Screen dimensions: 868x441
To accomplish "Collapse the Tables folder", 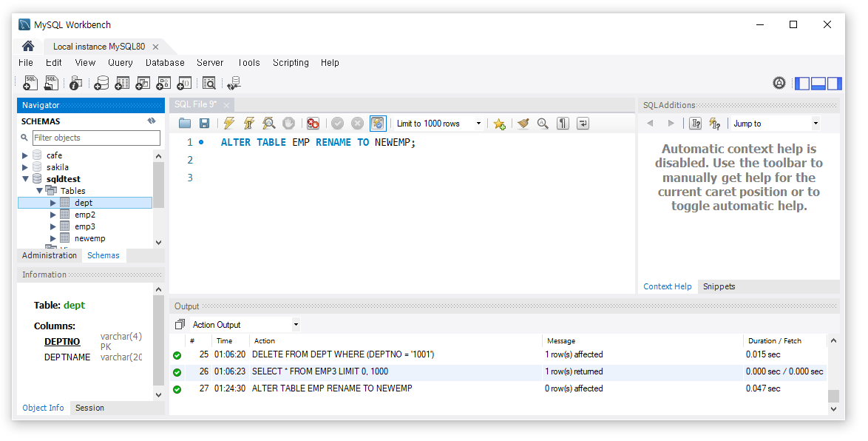I will click(x=40, y=191).
